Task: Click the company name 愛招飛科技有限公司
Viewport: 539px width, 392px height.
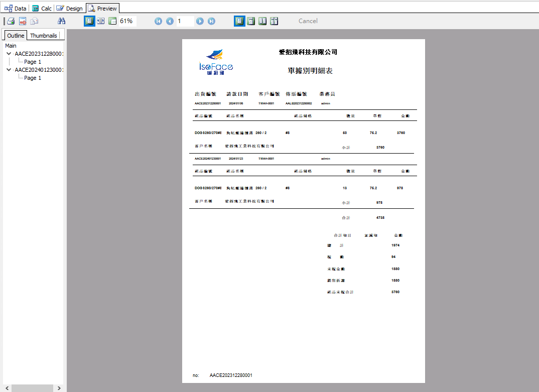Action: pos(308,52)
